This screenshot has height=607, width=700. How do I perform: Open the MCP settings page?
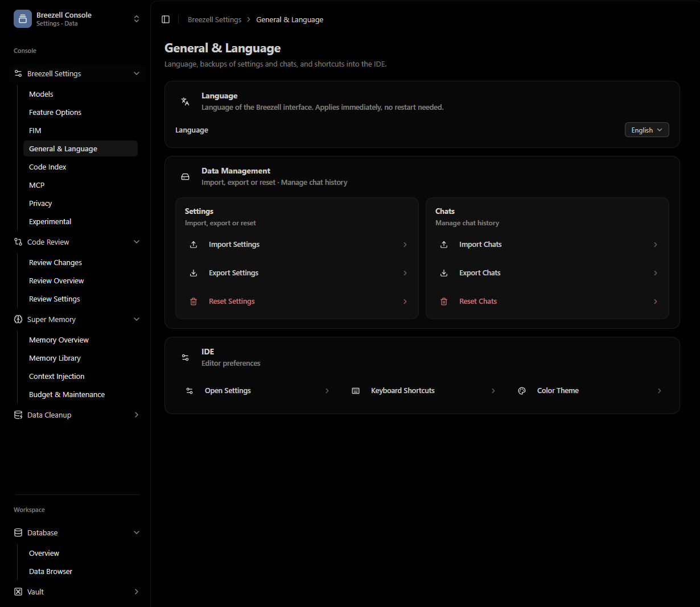click(x=80, y=185)
